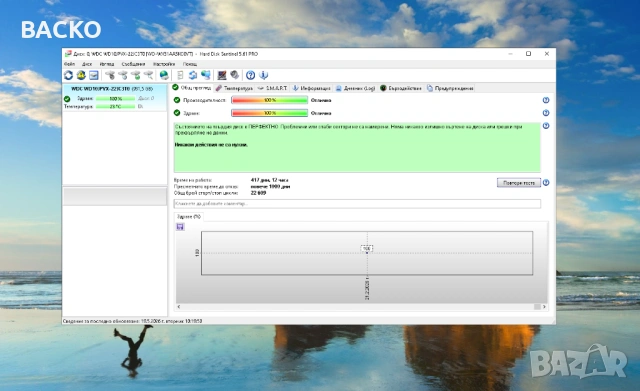Open the Файл menu
Image resolution: width=640 pixels, height=391 pixels.
(x=69, y=64)
